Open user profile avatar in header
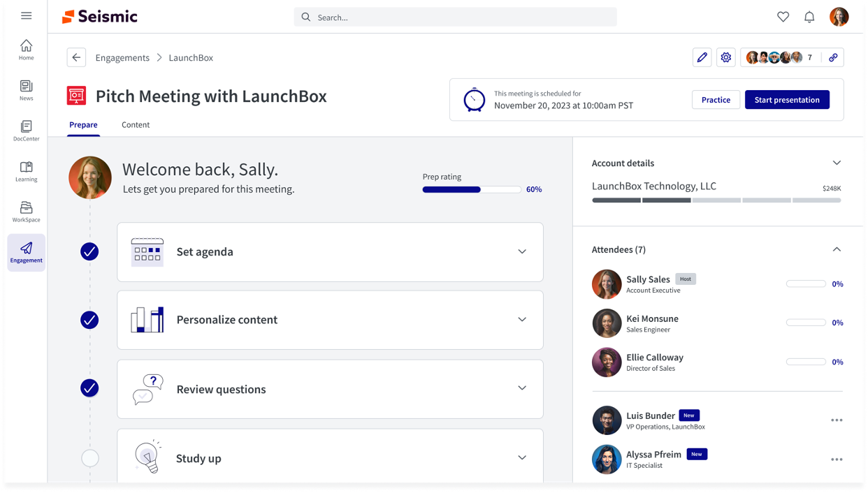The width and height of the screenshot is (868, 493). coord(839,16)
